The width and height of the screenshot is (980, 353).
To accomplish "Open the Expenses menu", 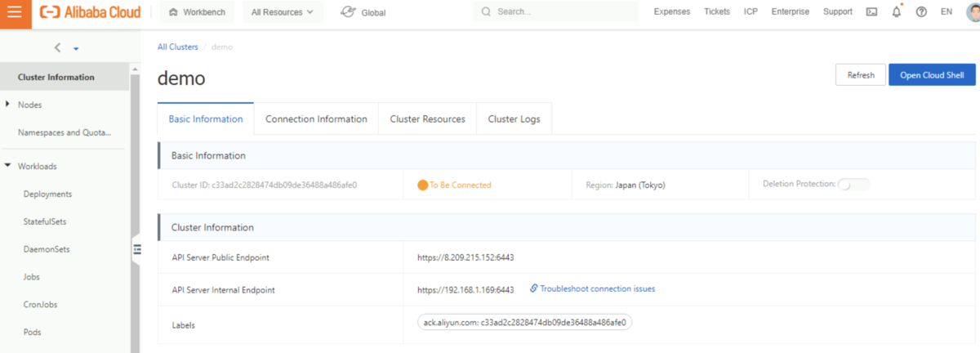I will (x=672, y=12).
